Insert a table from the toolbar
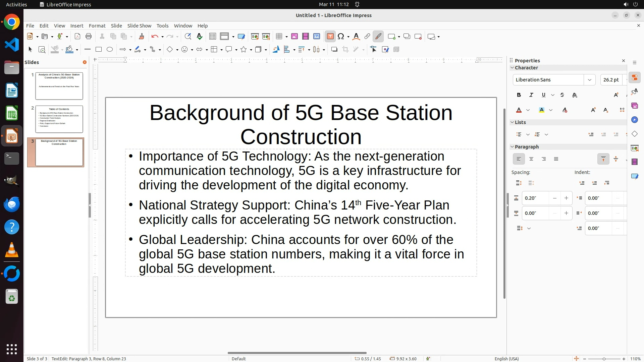Viewport: 644px width, 362px height. 279,37
